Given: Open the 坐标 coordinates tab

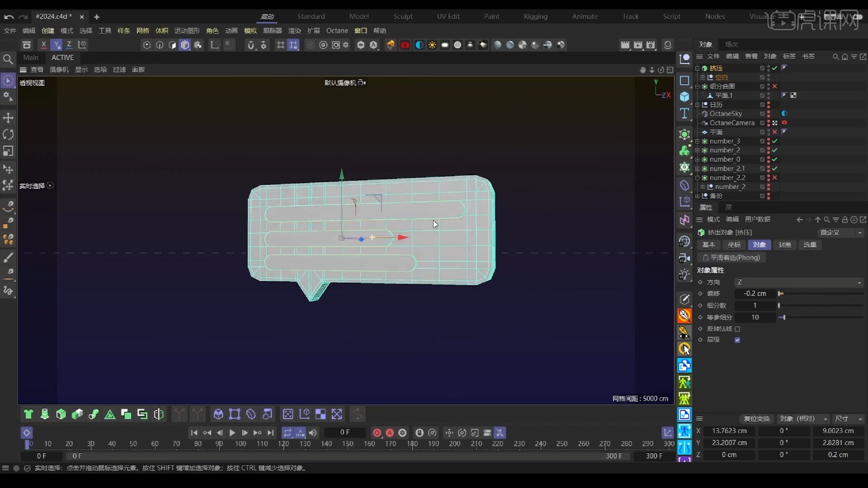Looking at the screenshot, I should [734, 244].
